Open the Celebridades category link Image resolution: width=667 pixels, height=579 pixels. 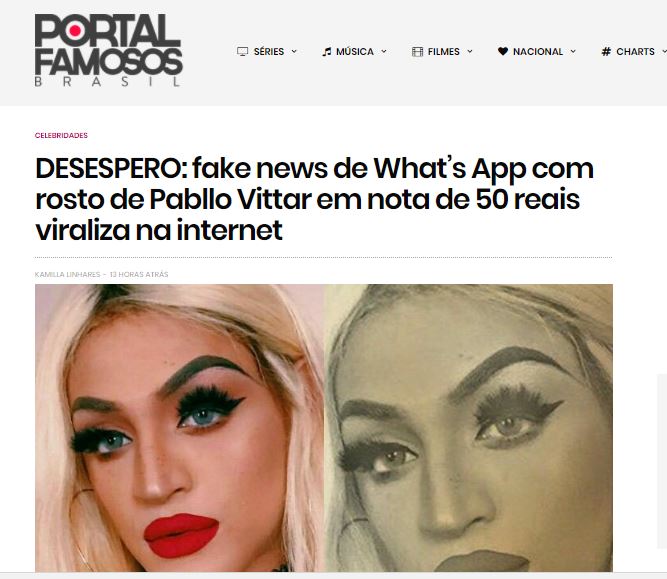(x=61, y=135)
